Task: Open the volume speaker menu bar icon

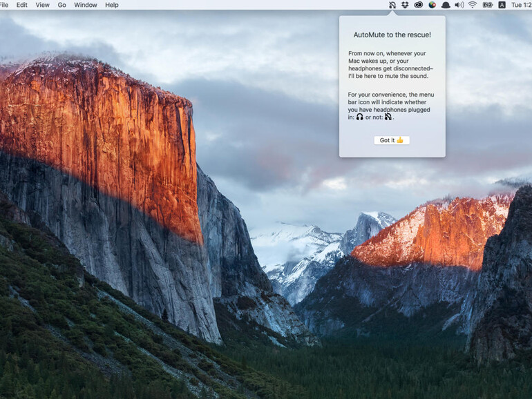Action: pyautogui.click(x=459, y=5)
